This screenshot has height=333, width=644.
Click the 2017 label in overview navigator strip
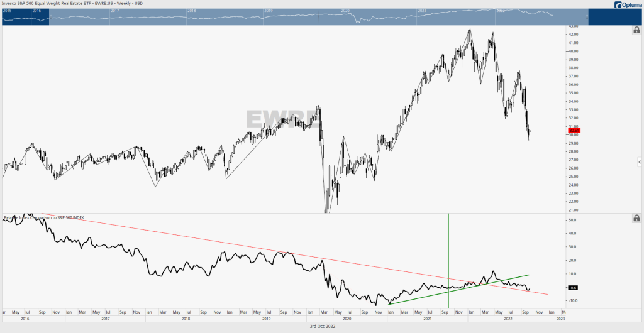(x=115, y=11)
